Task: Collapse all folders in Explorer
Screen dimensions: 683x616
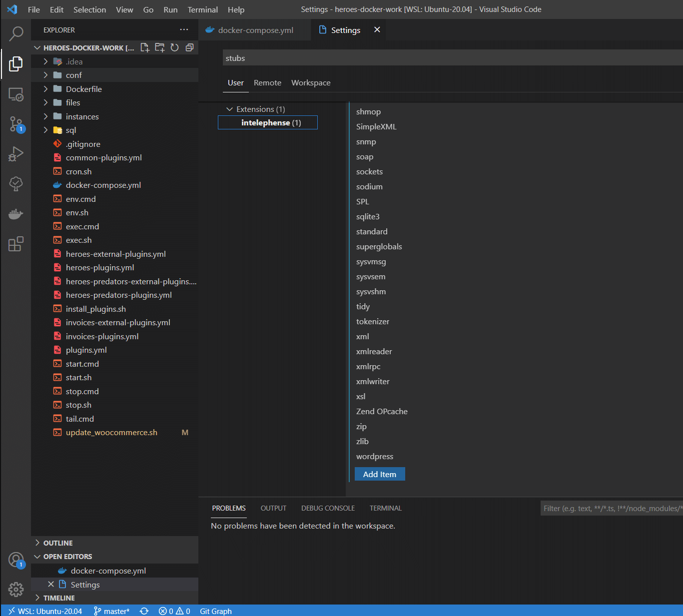Action: (x=189, y=47)
